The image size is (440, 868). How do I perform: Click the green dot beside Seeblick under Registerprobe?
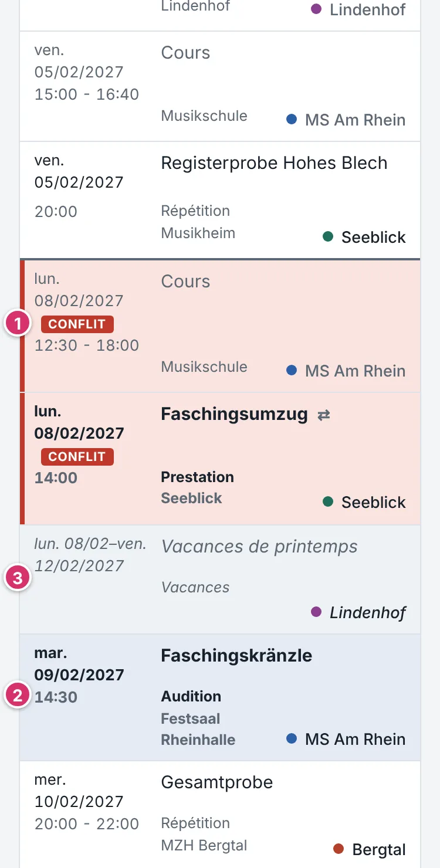(x=329, y=237)
